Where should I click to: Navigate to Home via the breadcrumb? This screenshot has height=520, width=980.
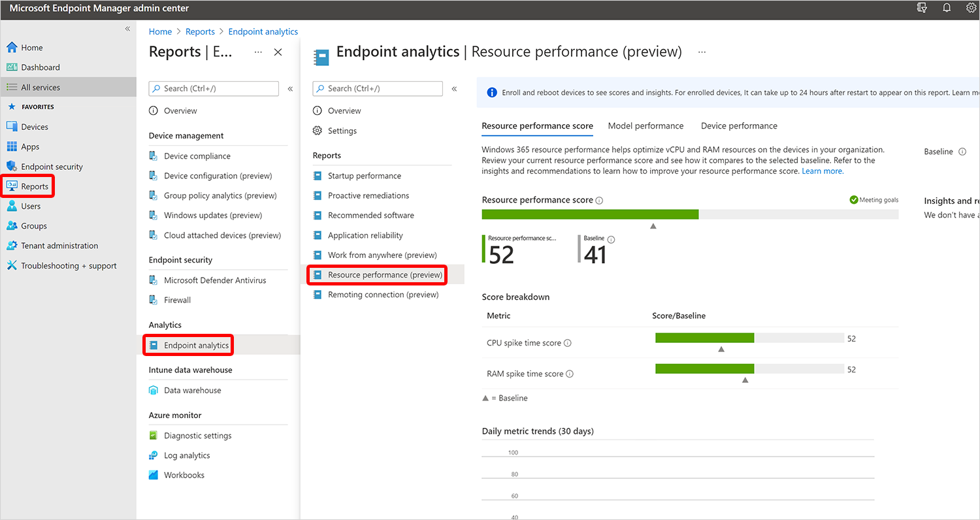pos(160,31)
